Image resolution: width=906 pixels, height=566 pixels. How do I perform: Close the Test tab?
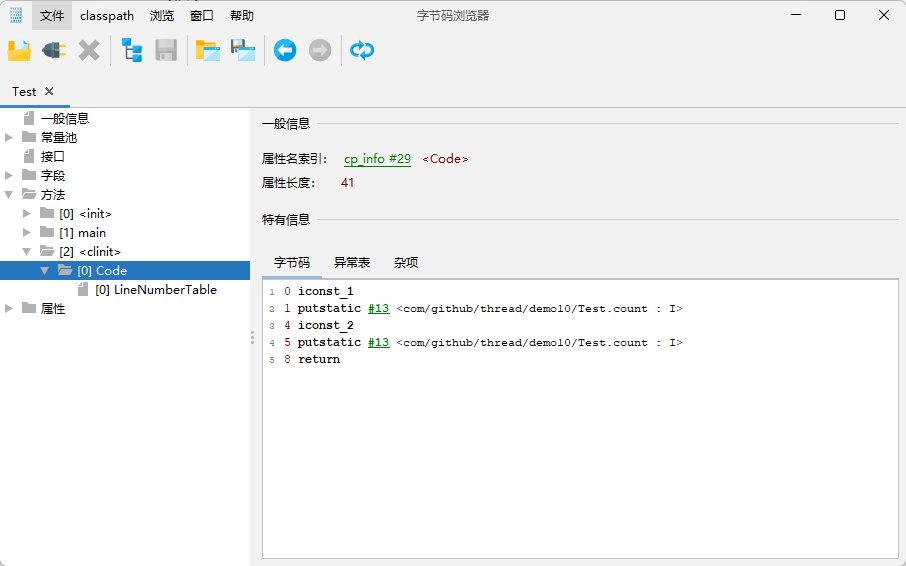pyautogui.click(x=50, y=91)
